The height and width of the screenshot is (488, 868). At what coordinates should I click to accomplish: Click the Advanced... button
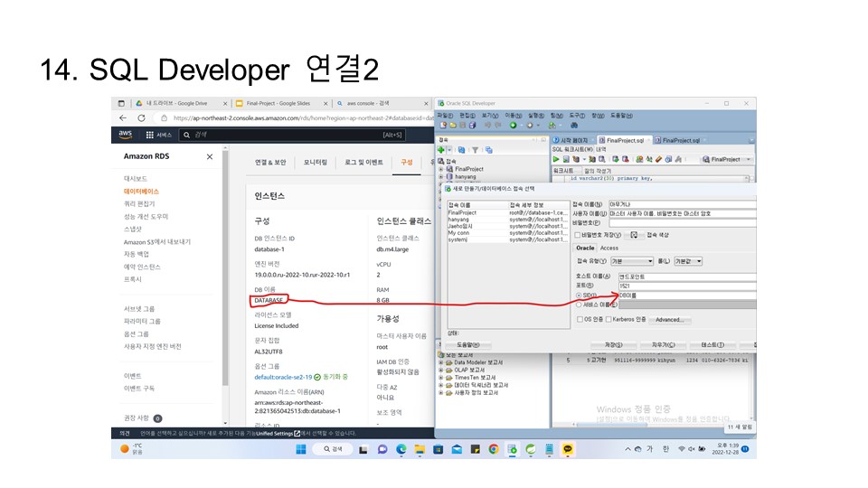click(669, 320)
